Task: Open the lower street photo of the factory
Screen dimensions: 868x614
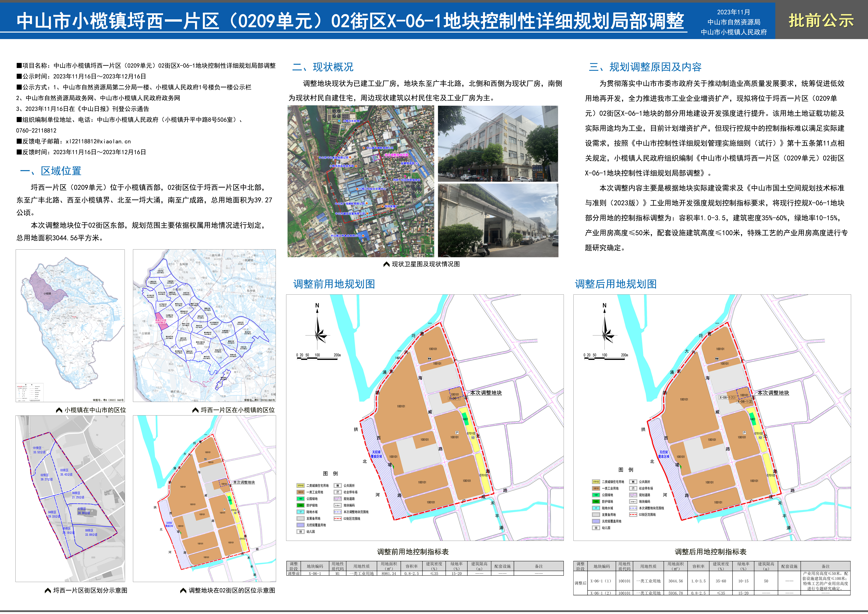Action: click(x=498, y=220)
